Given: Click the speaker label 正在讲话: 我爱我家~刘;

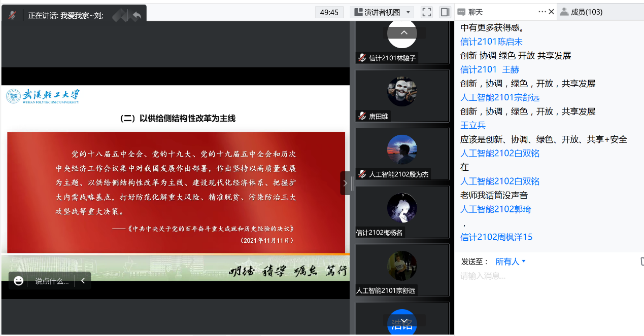Looking at the screenshot, I should coord(65,15).
